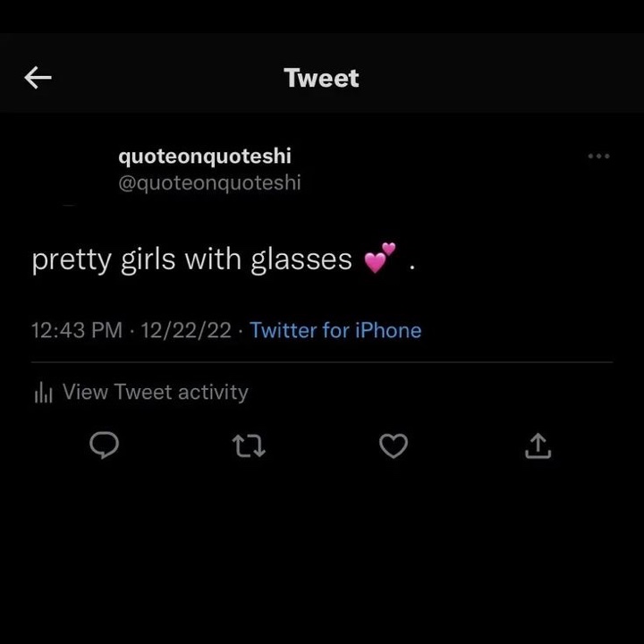Retweet the post with the arrows icon

pos(249,445)
